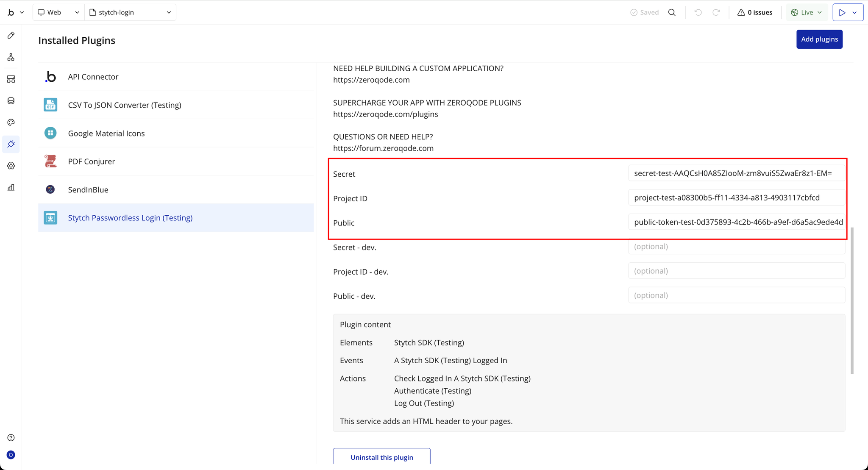Expand the Web platform dropdown
Viewport: 868px width, 470px height.
pos(58,12)
